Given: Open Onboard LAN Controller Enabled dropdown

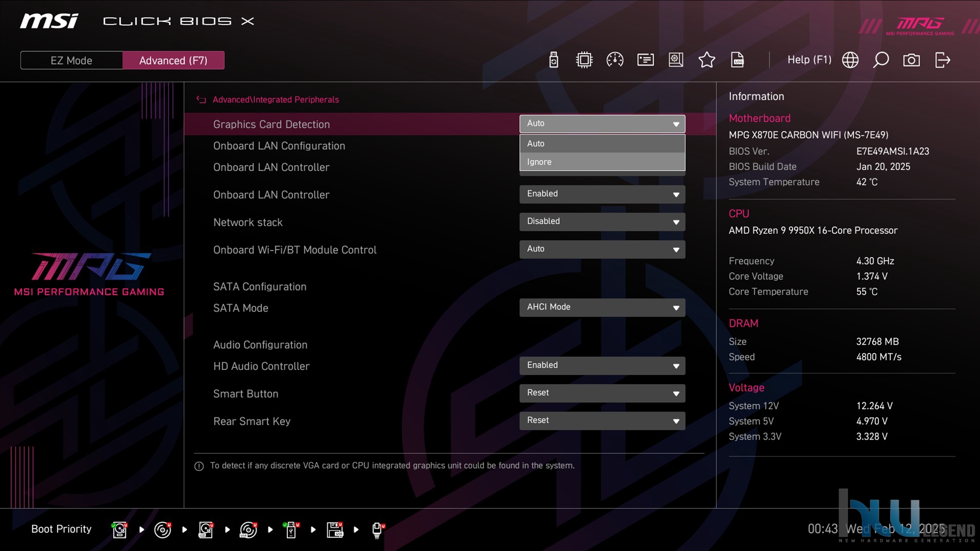Looking at the screenshot, I should 602,194.
